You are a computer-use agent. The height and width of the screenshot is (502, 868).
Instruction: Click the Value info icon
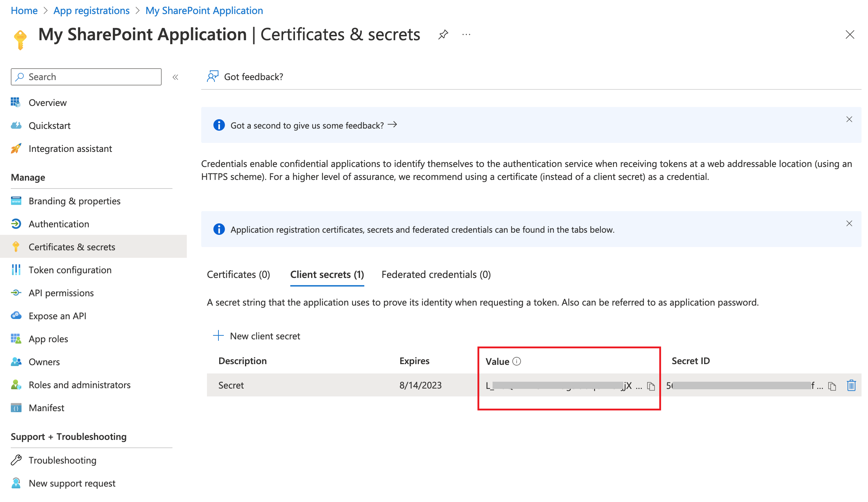tap(517, 361)
